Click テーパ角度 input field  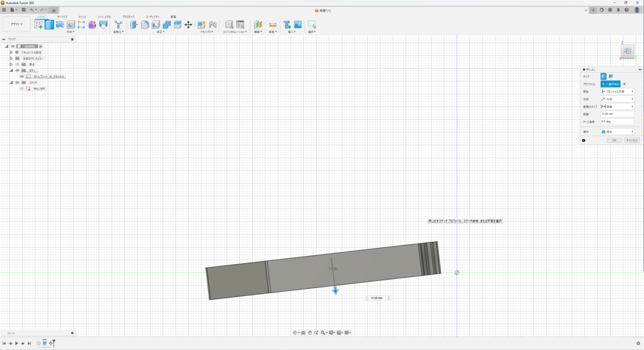(x=618, y=122)
